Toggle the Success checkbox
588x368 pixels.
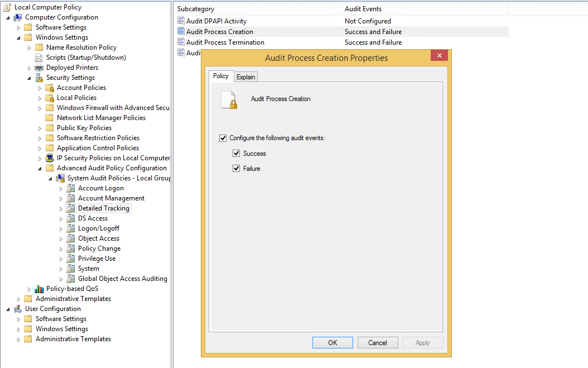coord(237,154)
